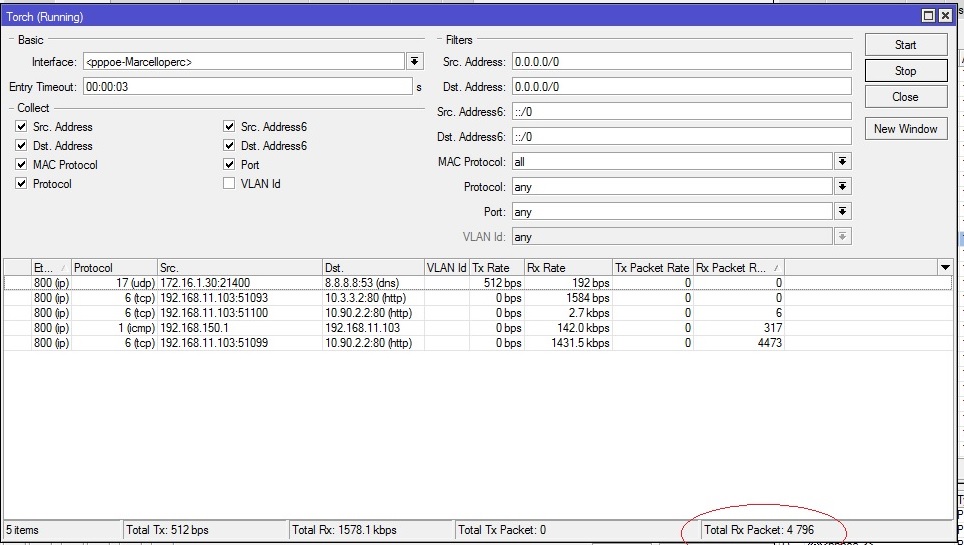
Task: Enable the VLAN Id checkbox
Action: click(229, 184)
